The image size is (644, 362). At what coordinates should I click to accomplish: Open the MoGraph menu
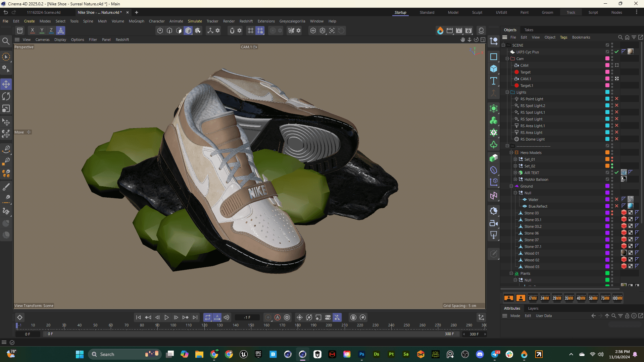point(136,21)
